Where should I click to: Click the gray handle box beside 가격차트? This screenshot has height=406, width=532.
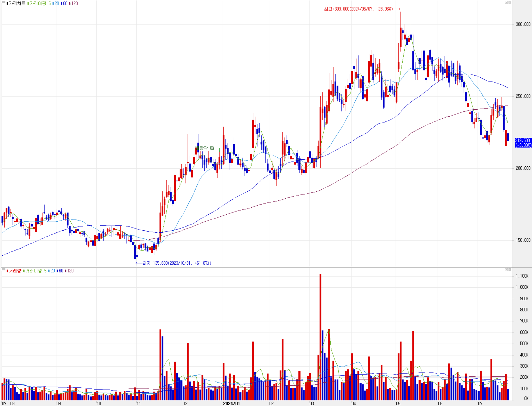pyautogui.click(x=3, y=2)
